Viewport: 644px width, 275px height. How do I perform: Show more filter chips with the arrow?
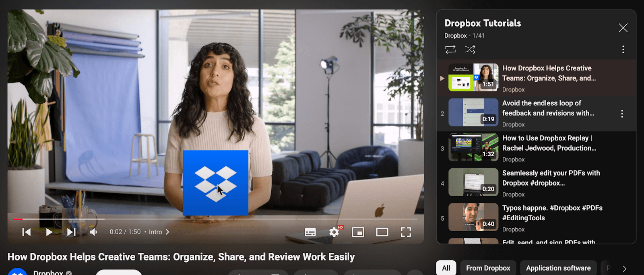tap(624, 269)
